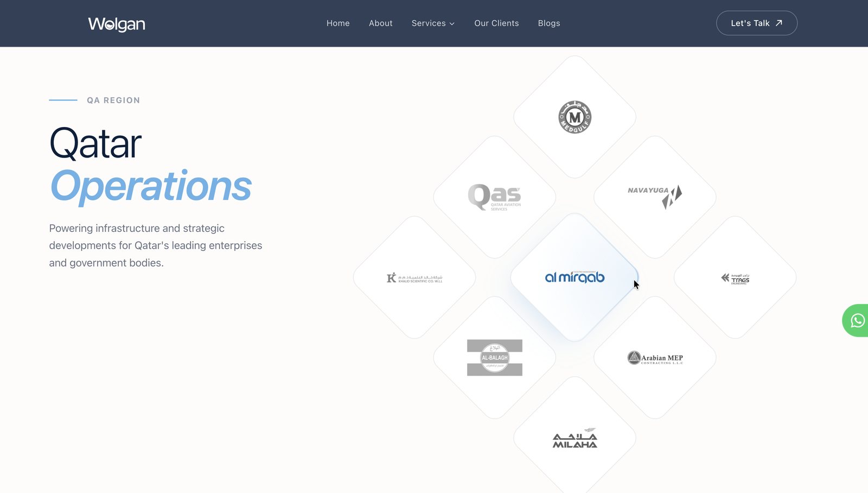Click the Powering infrastructure description paragraph
The image size is (868, 493).
click(156, 245)
